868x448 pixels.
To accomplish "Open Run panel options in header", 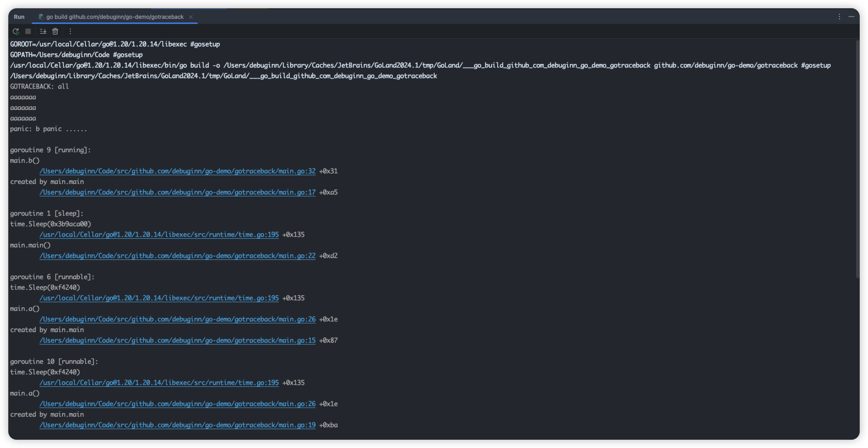I will point(839,17).
